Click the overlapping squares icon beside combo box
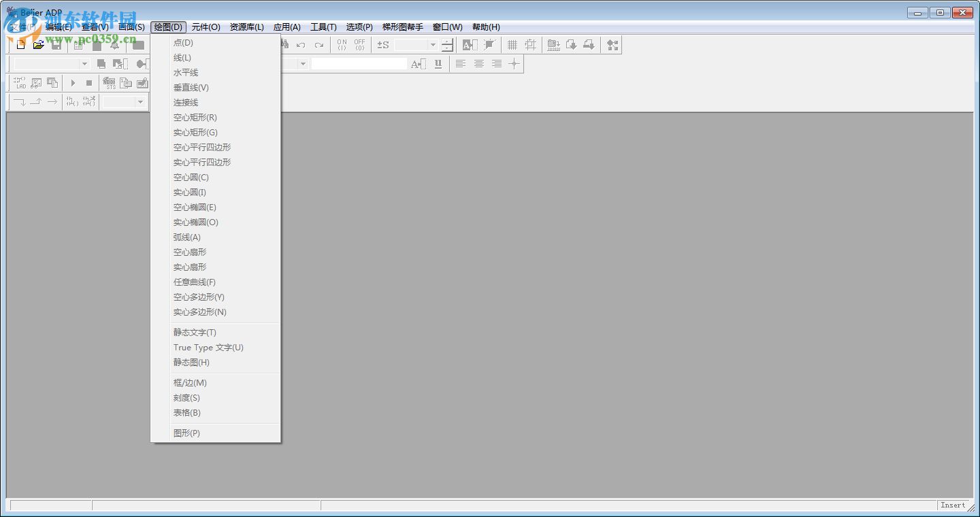The height and width of the screenshot is (517, 980). (x=101, y=64)
